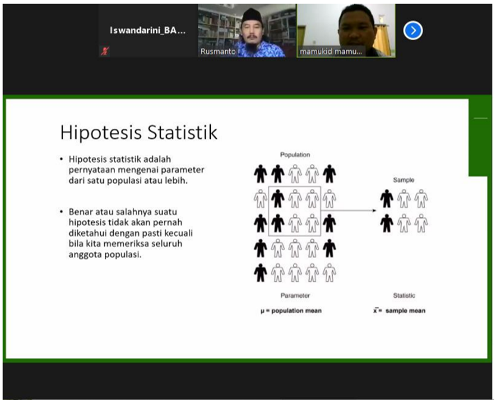Click the top-left black person icon in population
The image size is (495, 400).
coord(260,174)
